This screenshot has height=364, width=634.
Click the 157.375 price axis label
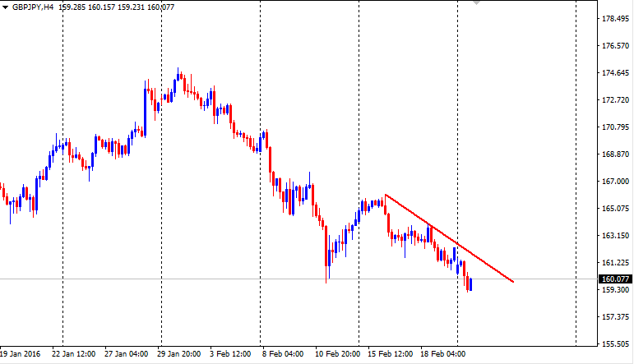[x=615, y=316]
